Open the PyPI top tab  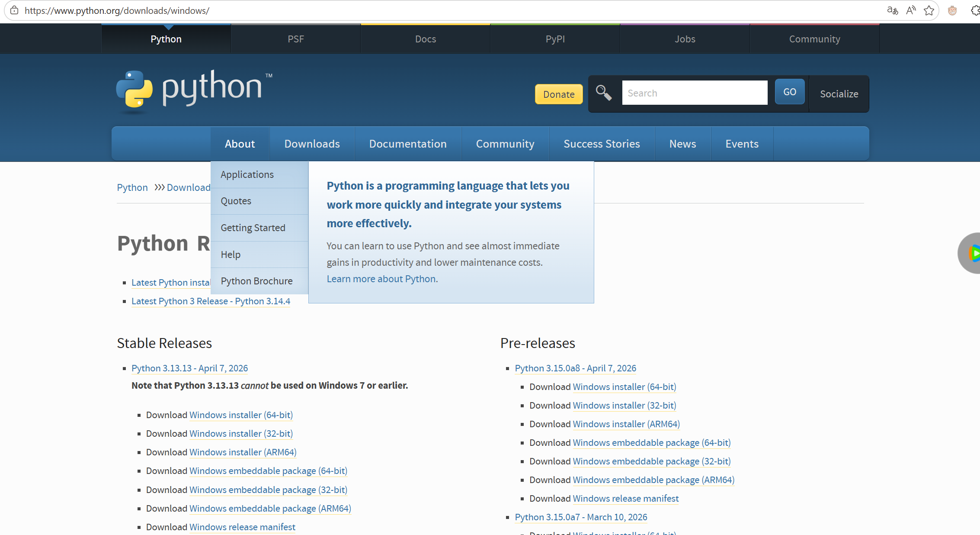coord(555,39)
